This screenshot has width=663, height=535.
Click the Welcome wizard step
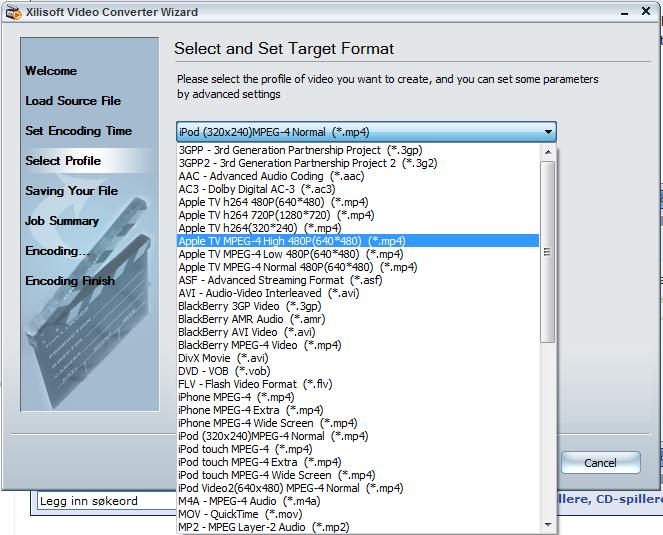[x=51, y=71]
